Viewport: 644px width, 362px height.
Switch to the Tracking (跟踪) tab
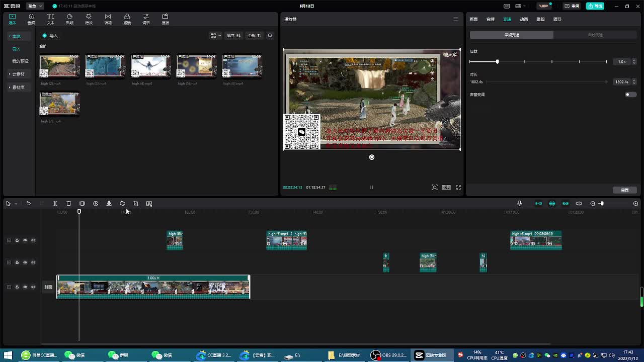540,19
